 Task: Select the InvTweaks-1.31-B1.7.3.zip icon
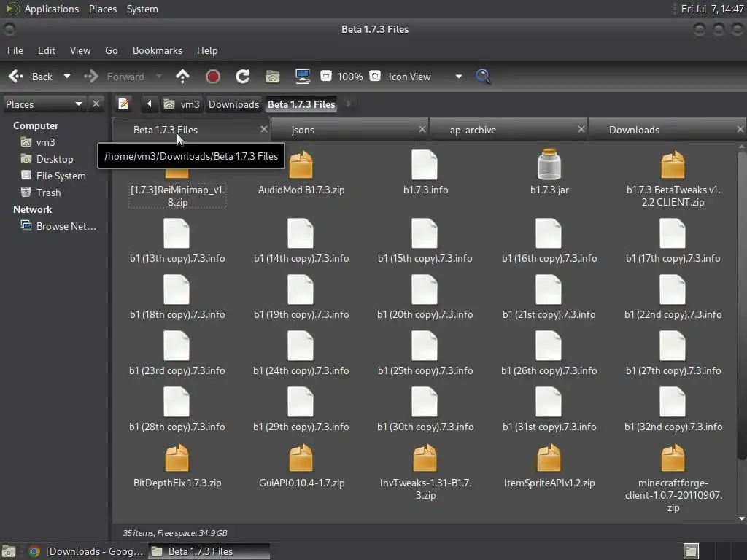pyautogui.click(x=425, y=458)
